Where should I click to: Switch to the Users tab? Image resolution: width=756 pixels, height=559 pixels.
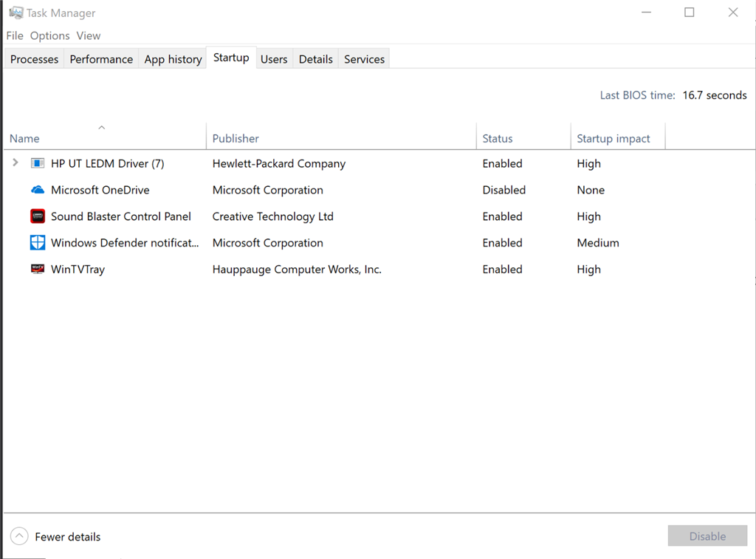274,59
